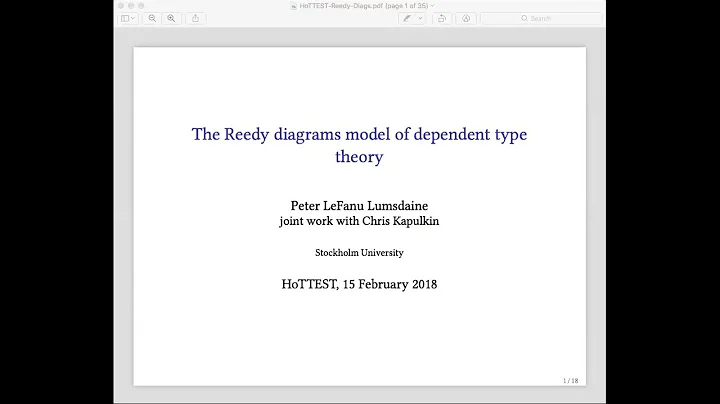Rotate the page with the rotate icon
Image resolution: width=720 pixels, height=404 pixels.
click(x=442, y=18)
